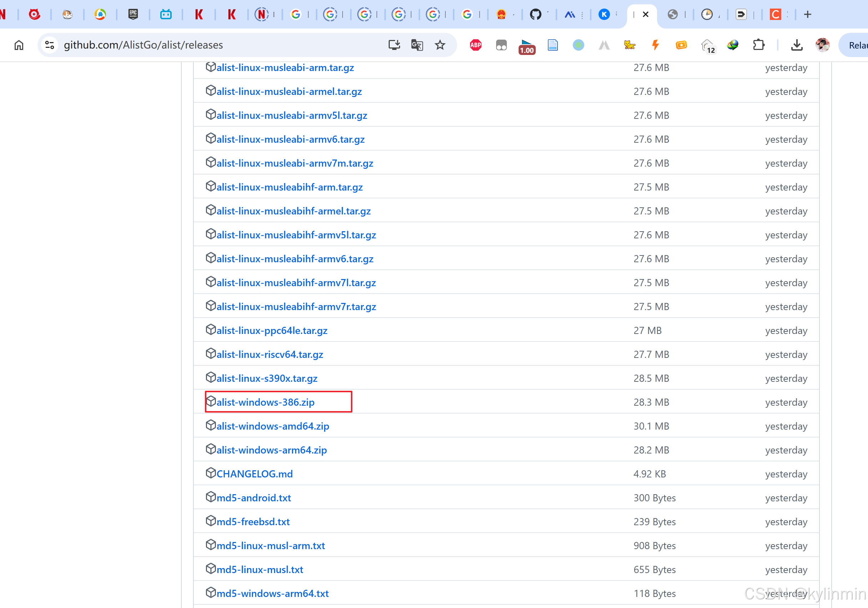Image resolution: width=868 pixels, height=608 pixels.
Task: Close the current active tab
Action: [646, 14]
